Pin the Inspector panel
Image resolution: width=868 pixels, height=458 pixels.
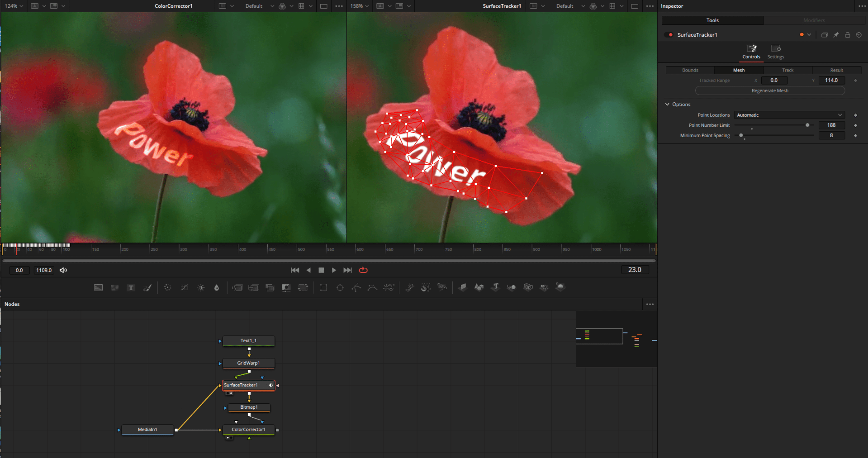(x=836, y=34)
